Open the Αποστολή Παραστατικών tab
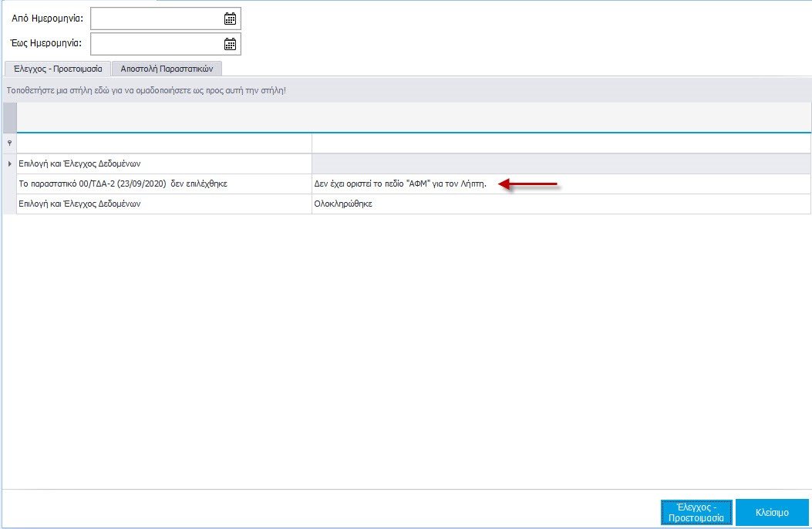812x529 pixels. 167,69
